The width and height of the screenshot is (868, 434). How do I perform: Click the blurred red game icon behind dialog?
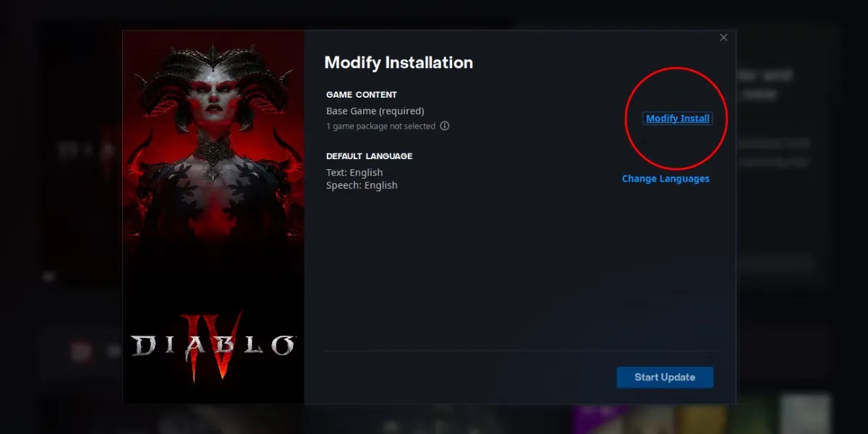[80, 352]
